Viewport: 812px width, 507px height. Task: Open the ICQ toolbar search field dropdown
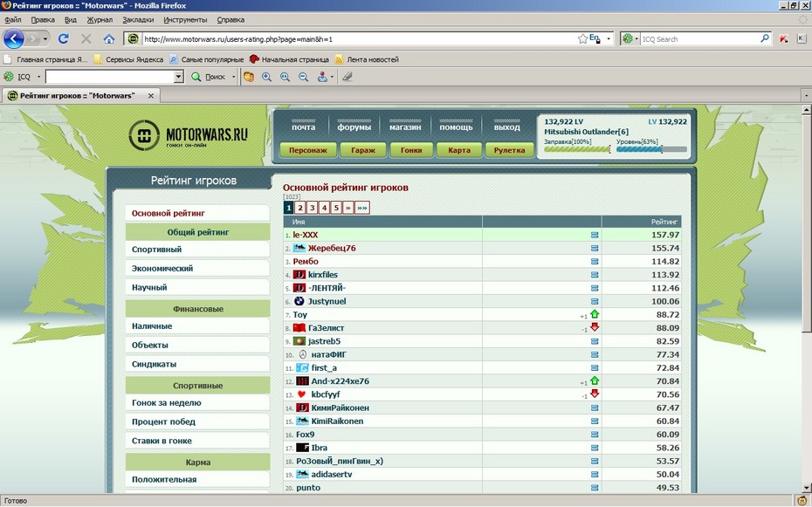[x=178, y=77]
